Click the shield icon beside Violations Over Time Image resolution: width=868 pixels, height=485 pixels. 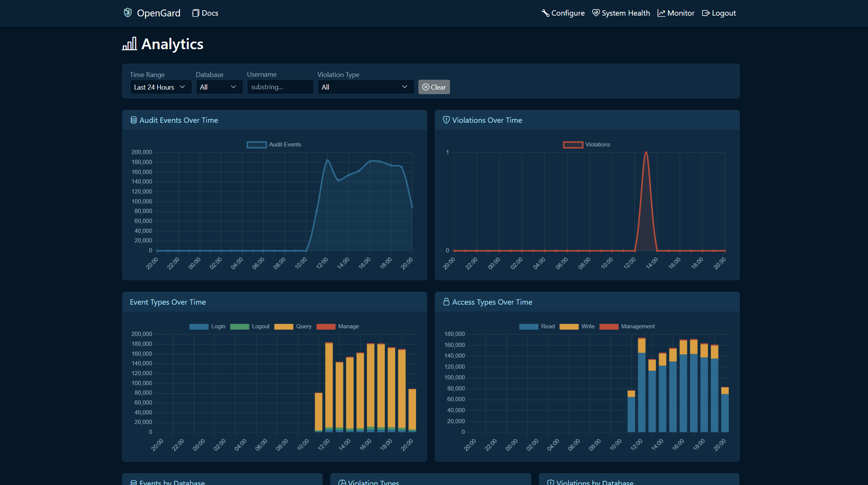point(446,120)
